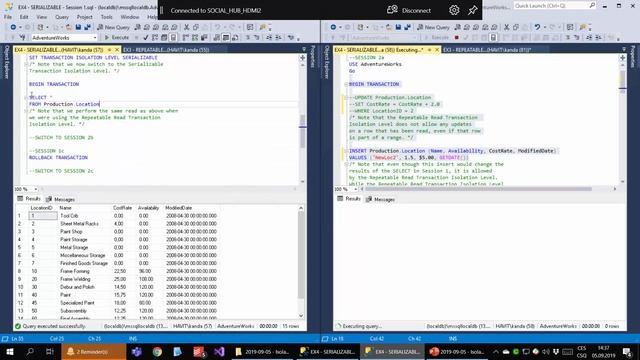Click Copy icon in left window toolbar

click(x=196, y=27)
